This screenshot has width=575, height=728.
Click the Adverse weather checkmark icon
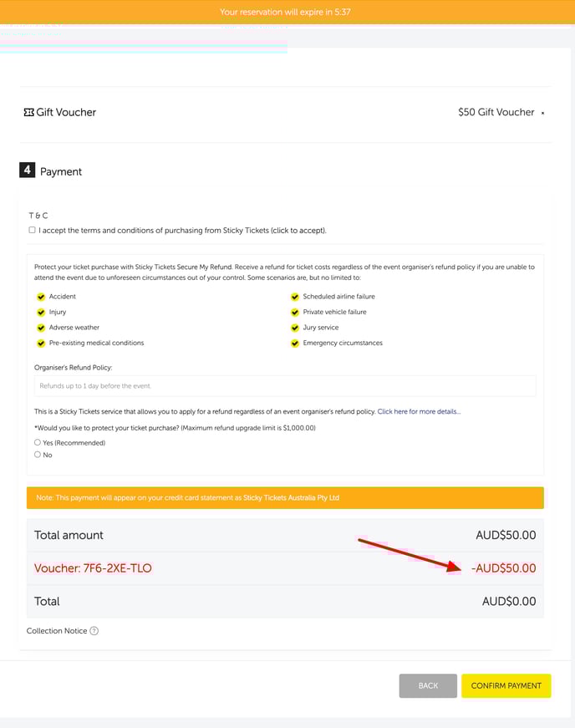41,328
